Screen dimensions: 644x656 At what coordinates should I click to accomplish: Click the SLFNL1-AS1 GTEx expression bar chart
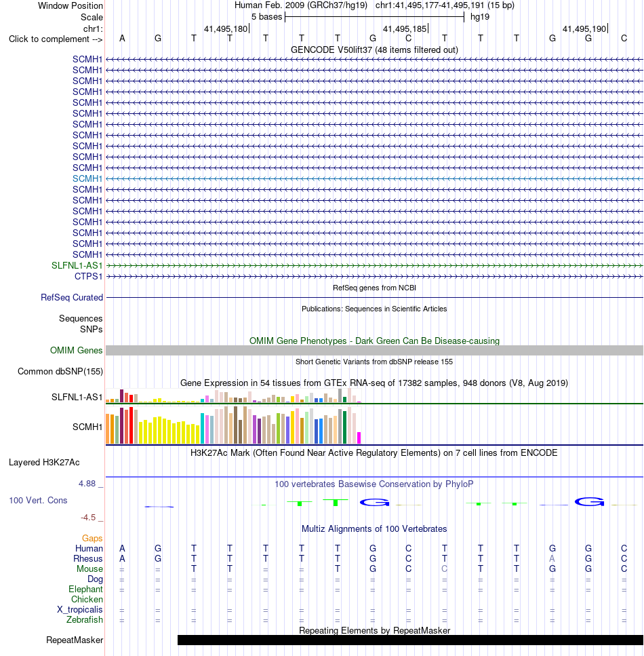[x=233, y=395]
